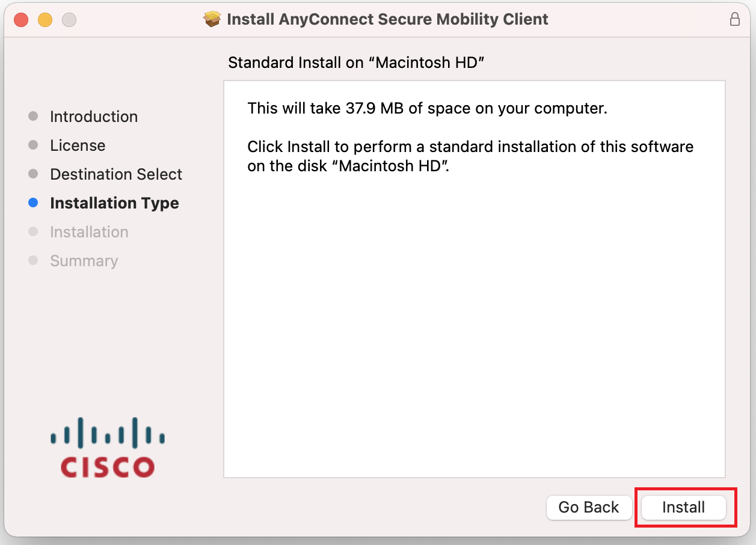
Task: Click the gray dot beside Introduction
Action: (x=33, y=116)
